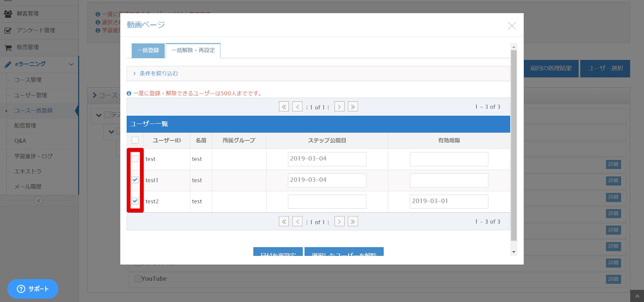Edit 有効期限 date 2019-03-01 for test2
Viewport: 644px width, 302px height.
[449, 201]
